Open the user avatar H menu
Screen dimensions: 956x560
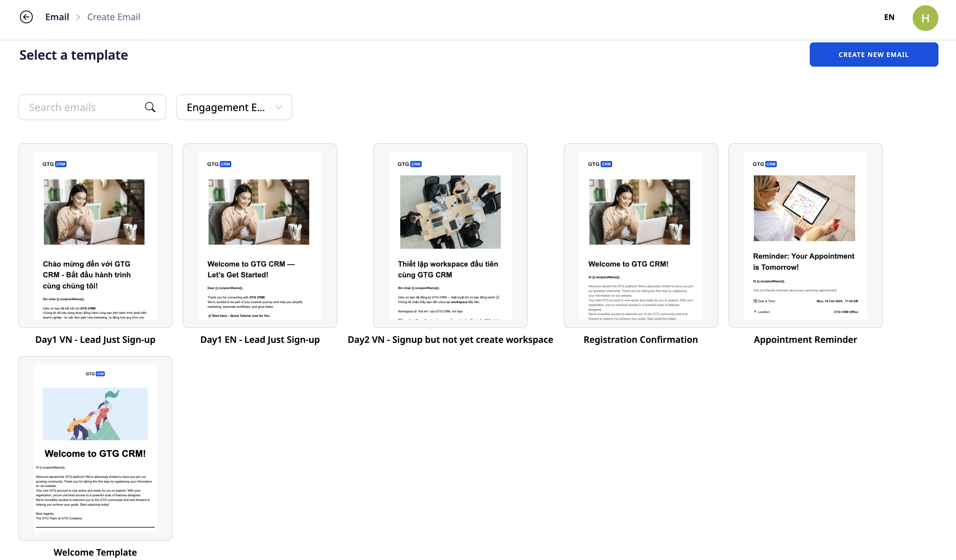[925, 18]
